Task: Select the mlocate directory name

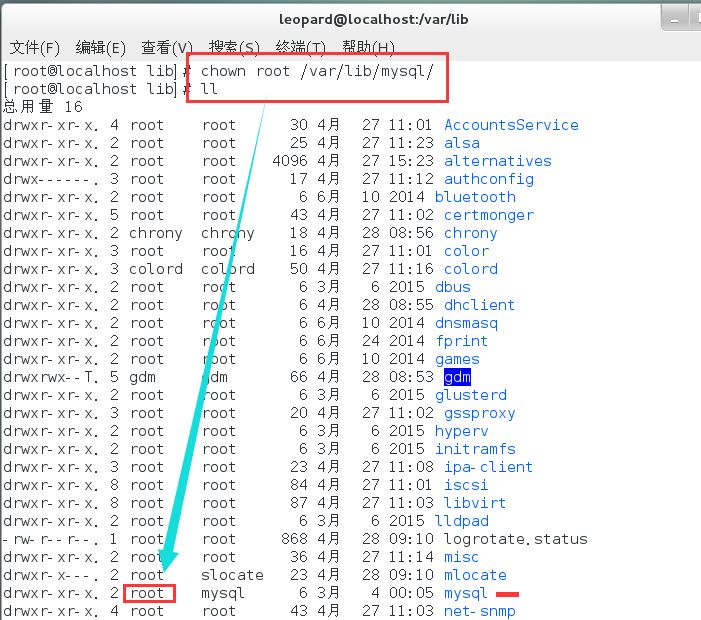Action: click(475, 575)
